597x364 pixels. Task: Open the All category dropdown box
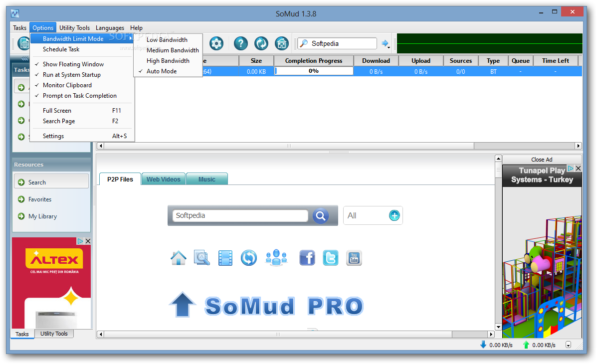click(373, 215)
